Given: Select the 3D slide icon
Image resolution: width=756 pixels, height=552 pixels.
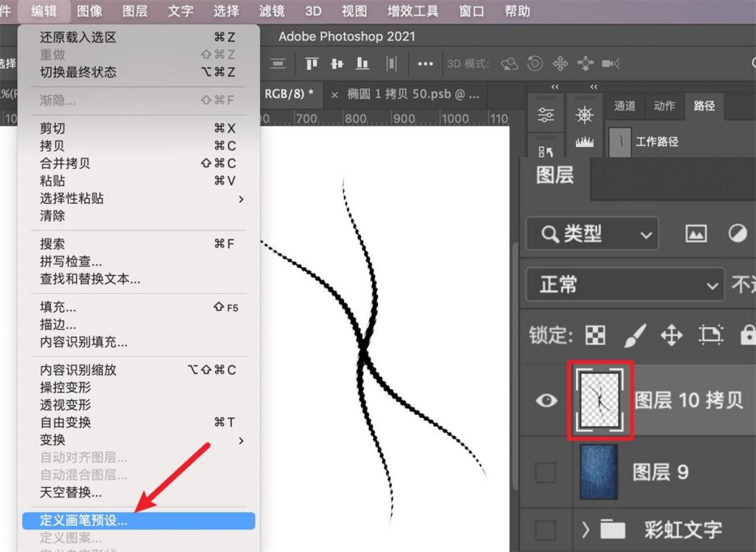Looking at the screenshot, I should 585,63.
